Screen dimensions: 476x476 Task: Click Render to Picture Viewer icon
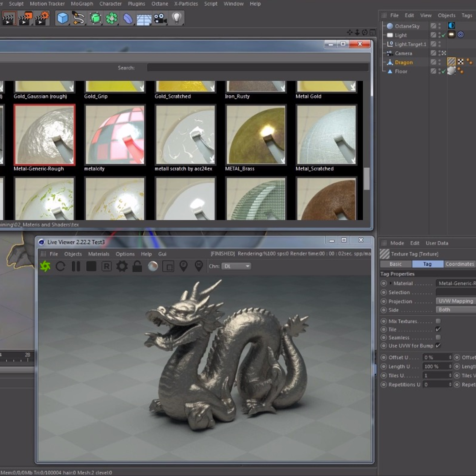click(25, 18)
